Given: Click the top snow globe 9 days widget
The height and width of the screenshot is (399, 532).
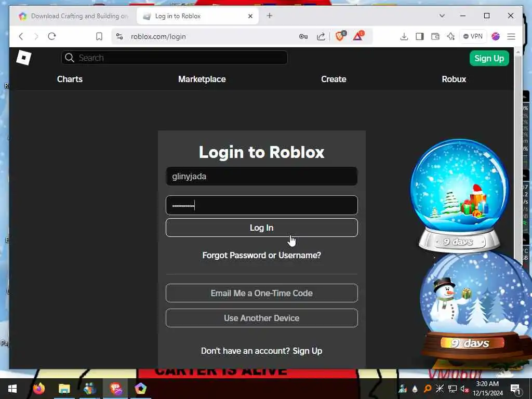Looking at the screenshot, I should tap(459, 195).
